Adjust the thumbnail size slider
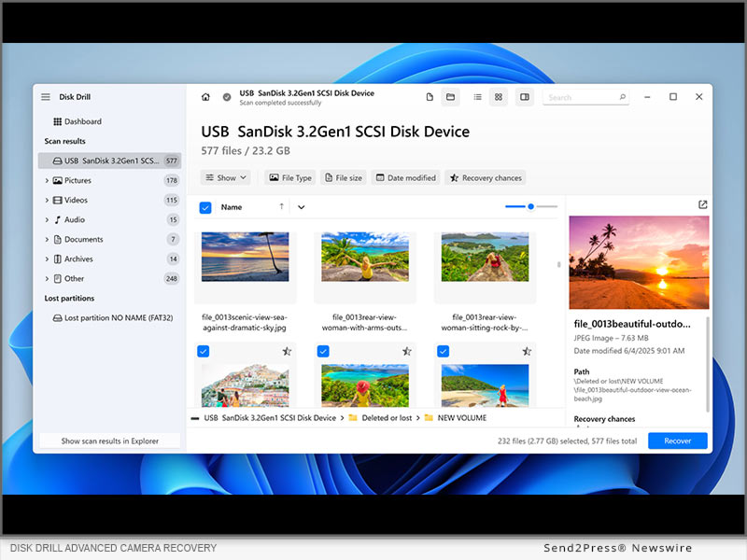The height and width of the screenshot is (560, 747). click(x=530, y=206)
